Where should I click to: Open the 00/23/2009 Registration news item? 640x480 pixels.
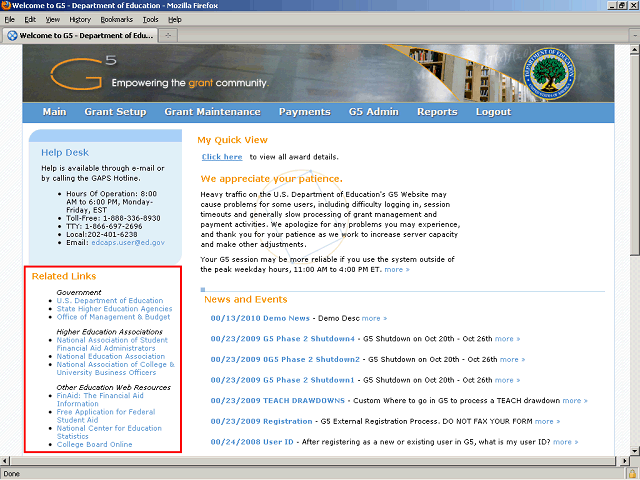(x=261, y=421)
